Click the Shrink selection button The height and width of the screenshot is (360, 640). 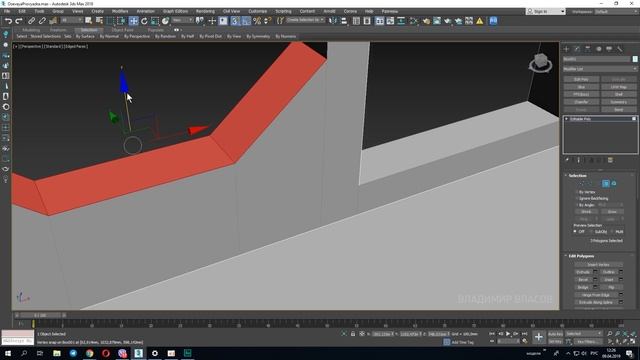[x=586, y=212]
